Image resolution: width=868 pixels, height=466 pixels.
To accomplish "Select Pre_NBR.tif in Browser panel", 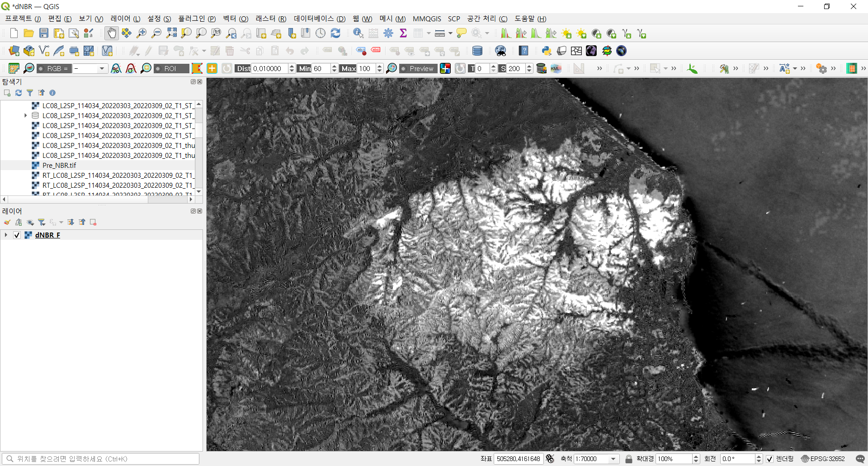I will (59, 165).
